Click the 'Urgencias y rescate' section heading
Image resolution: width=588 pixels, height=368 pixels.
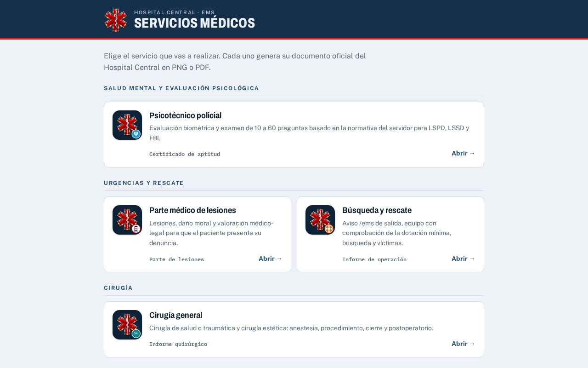pos(144,183)
